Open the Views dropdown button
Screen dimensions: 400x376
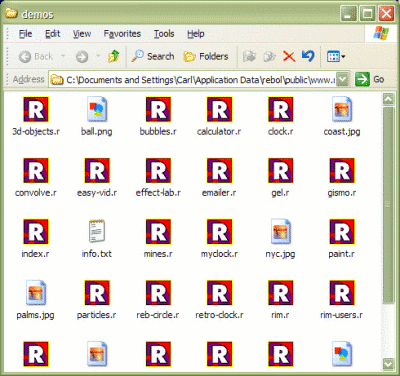[336, 56]
